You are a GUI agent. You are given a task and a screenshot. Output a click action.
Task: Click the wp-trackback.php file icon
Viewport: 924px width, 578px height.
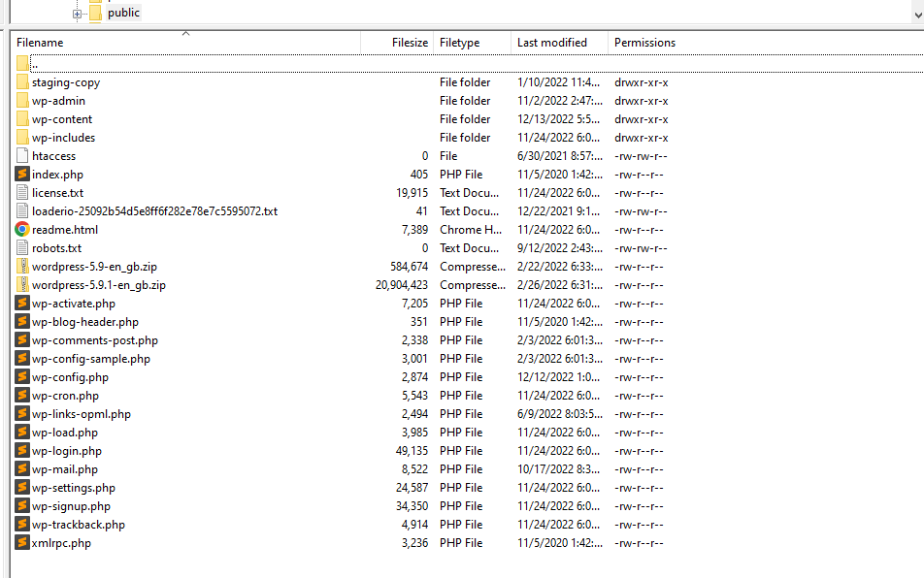click(x=22, y=525)
